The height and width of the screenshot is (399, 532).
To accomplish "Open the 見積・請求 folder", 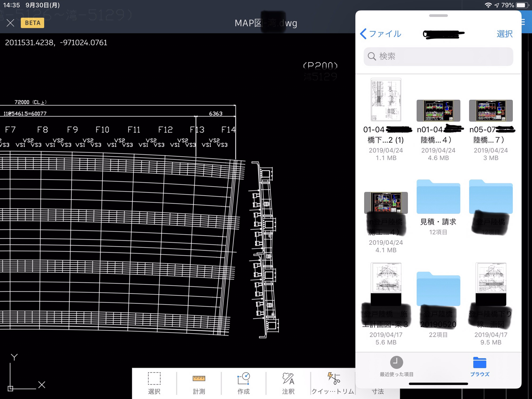I will (x=438, y=197).
